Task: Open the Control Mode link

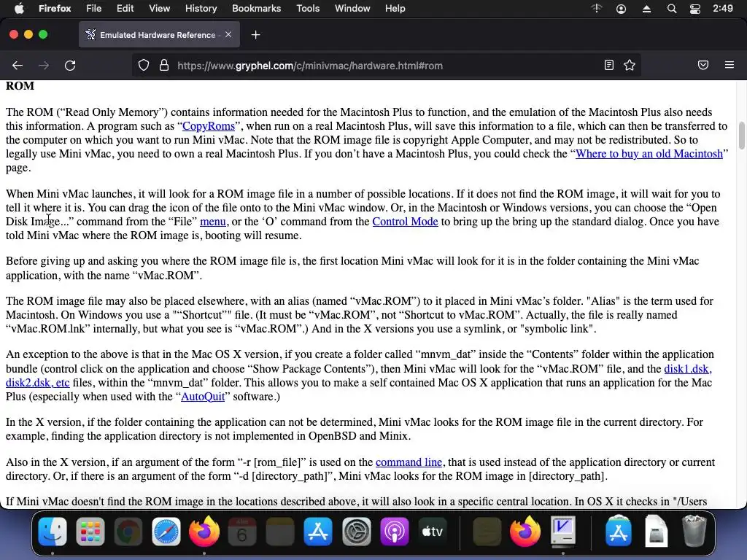Action: pyautogui.click(x=405, y=222)
